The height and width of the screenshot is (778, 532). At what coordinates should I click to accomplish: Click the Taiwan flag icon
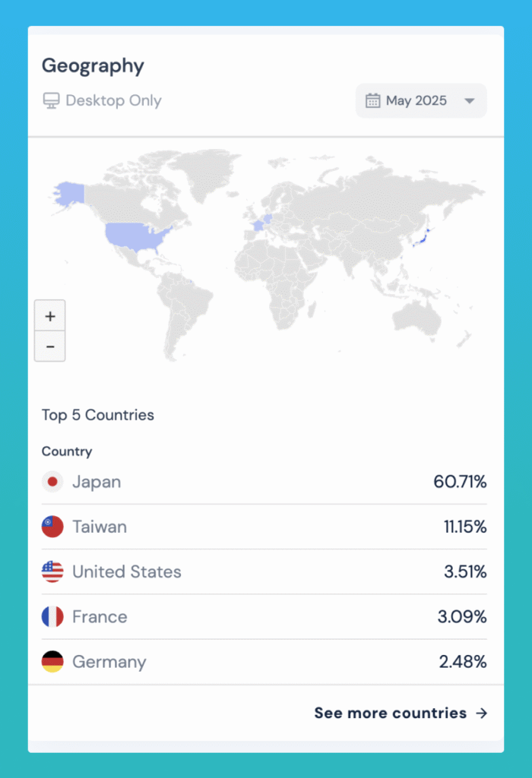(x=52, y=527)
